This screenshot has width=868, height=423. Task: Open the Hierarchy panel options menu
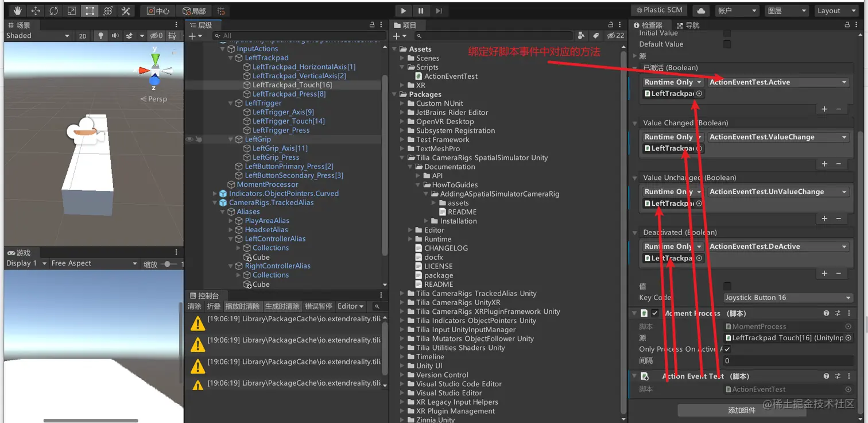coord(382,25)
